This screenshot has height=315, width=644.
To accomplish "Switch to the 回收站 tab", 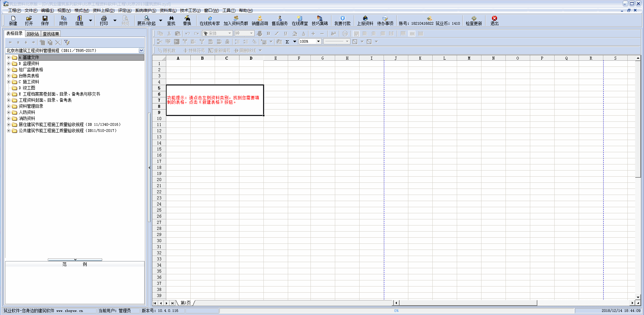I will (33, 34).
